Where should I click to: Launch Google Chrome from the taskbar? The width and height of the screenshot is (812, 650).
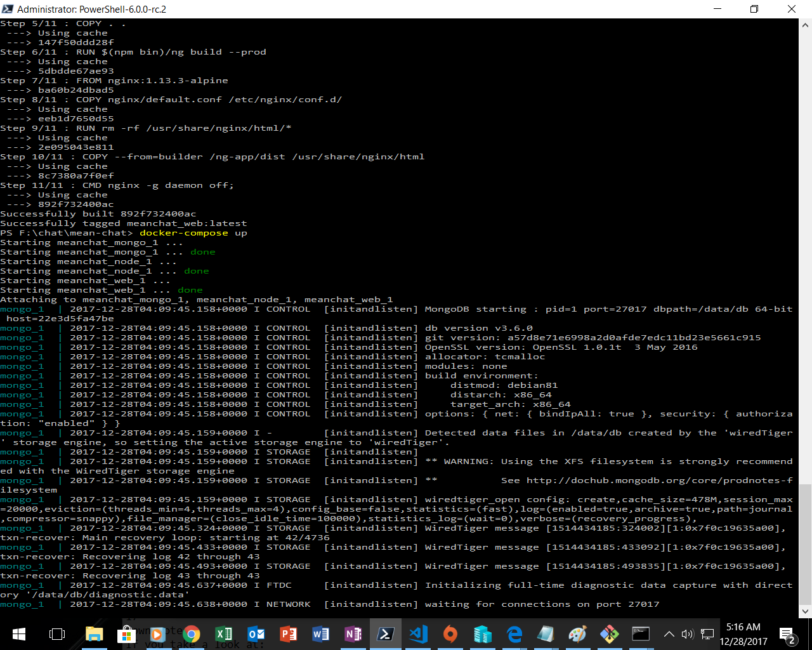pos(192,634)
